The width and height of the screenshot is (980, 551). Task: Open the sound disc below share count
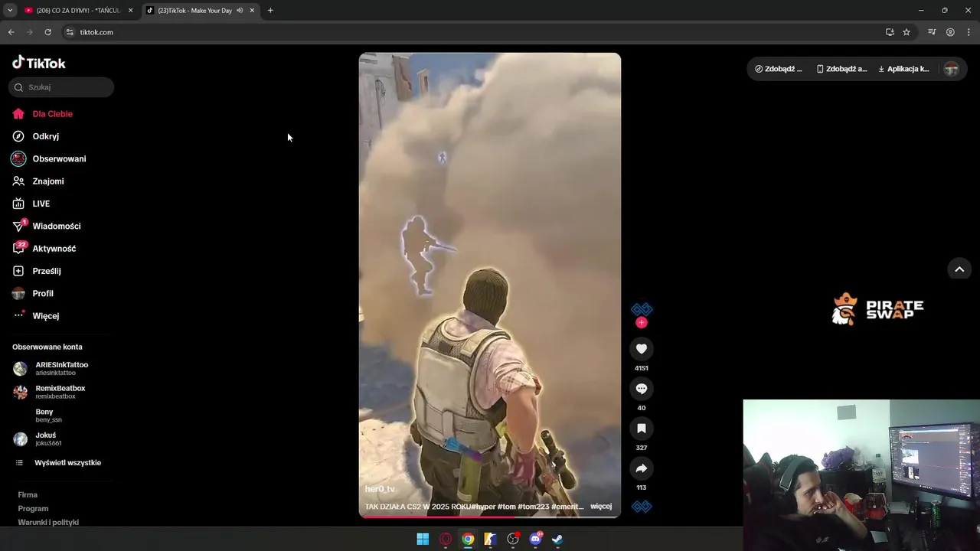pos(642,507)
